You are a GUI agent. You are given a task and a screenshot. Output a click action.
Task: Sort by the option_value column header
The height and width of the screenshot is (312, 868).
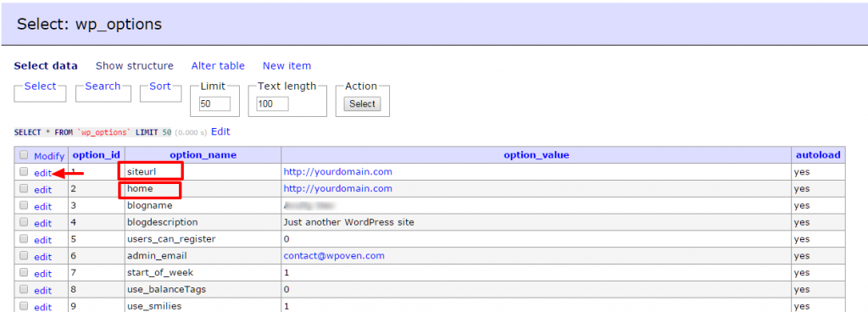[537, 155]
